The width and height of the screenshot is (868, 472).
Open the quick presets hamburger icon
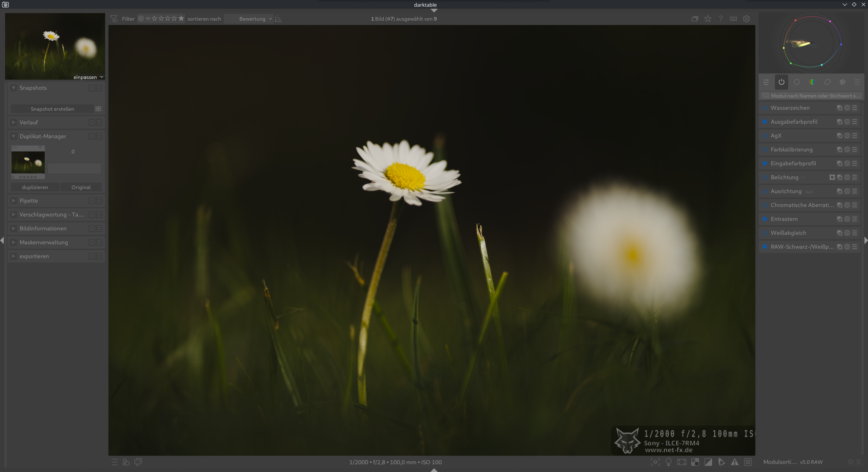pos(115,462)
